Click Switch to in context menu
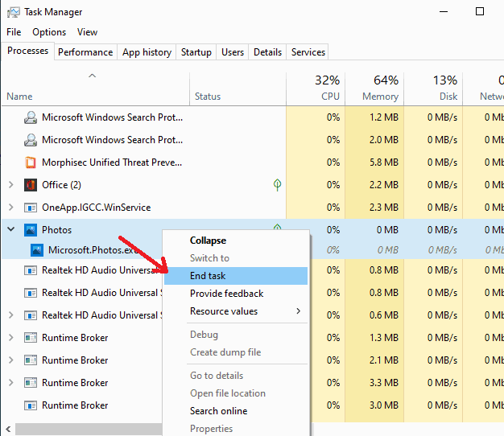Screen dimensions: 504x436 tap(236, 258)
